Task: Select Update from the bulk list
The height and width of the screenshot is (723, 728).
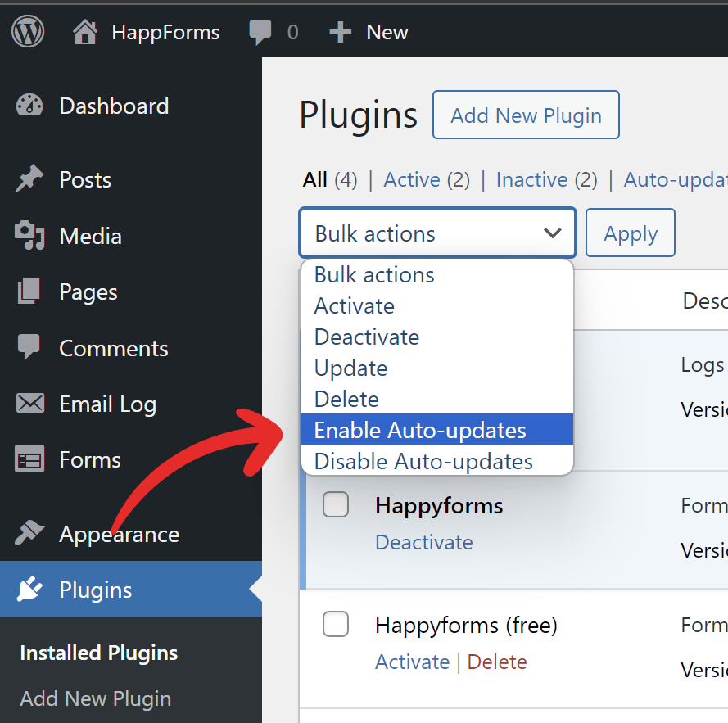Action: (x=437, y=368)
